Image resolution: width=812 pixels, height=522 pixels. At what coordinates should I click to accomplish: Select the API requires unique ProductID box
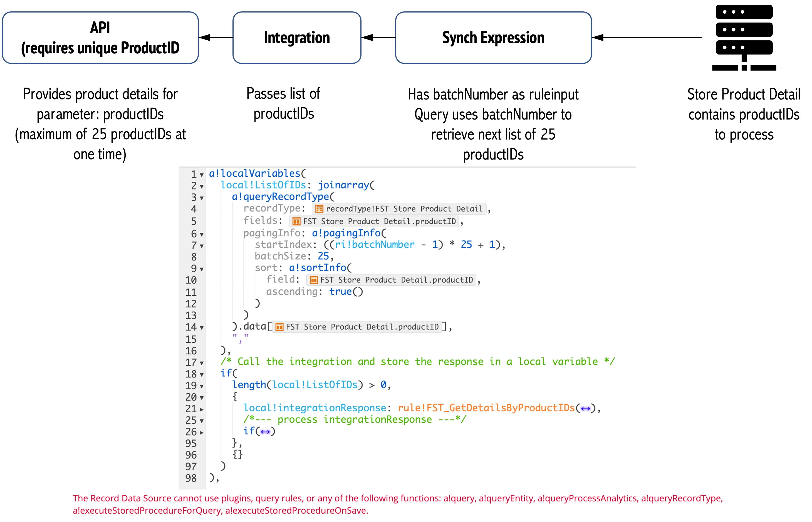pos(100,38)
